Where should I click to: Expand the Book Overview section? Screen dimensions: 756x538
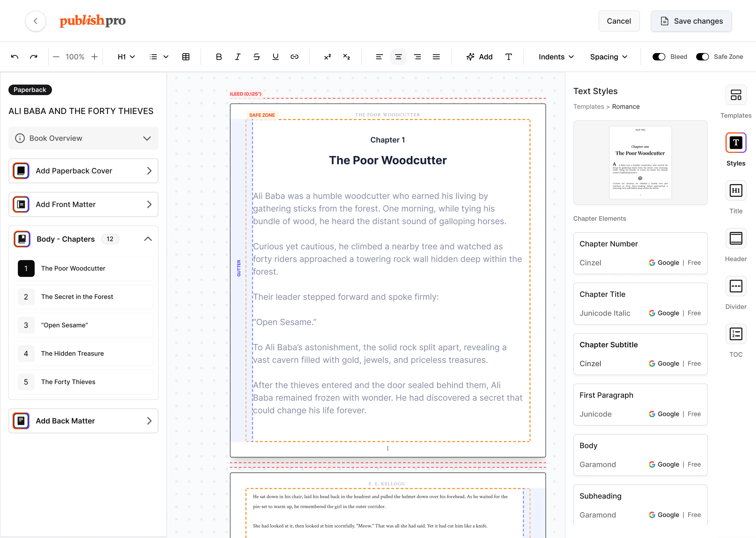(x=83, y=138)
